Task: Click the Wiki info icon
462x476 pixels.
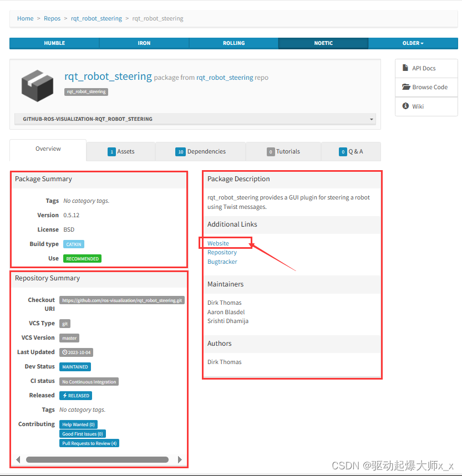Action: (405, 106)
